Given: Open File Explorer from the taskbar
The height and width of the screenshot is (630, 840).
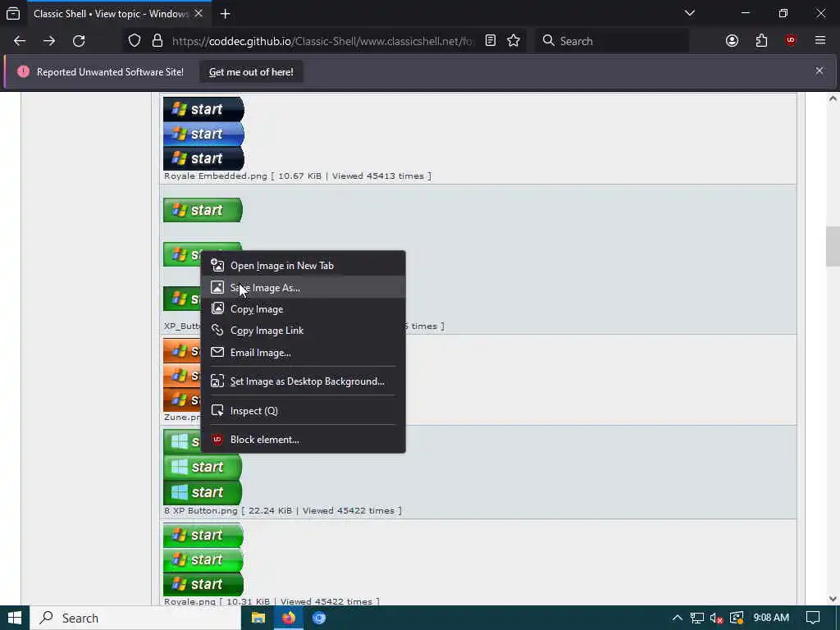Looking at the screenshot, I should (x=258, y=619).
